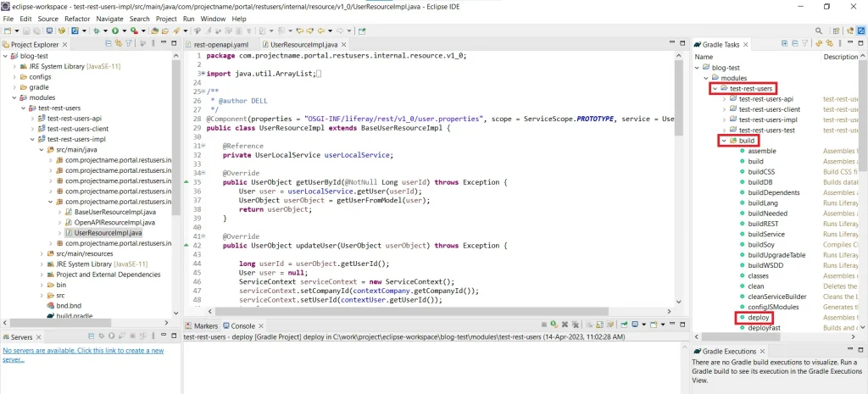Select OpenAPIResourceImpl.java in Project Explorer
Screen dimensions: 868x394
point(114,223)
